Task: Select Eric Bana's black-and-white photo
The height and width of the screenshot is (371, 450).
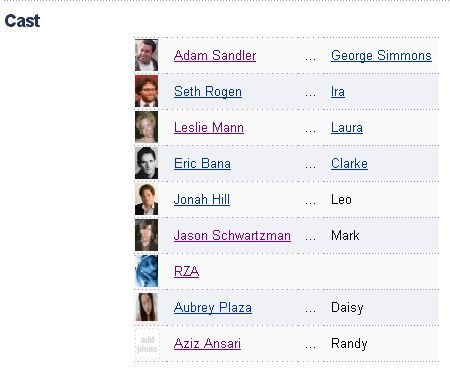Action: click(x=146, y=163)
